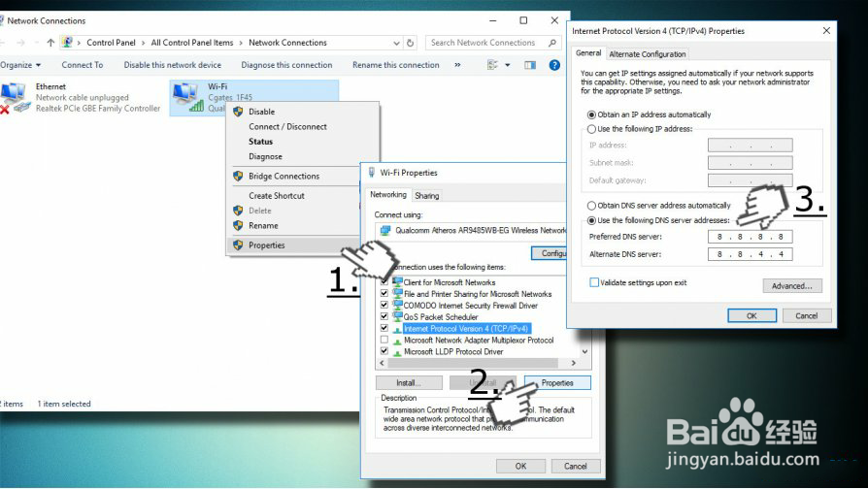Click the forward arrow in Network Connections
This screenshot has height=489, width=868.
(21, 43)
